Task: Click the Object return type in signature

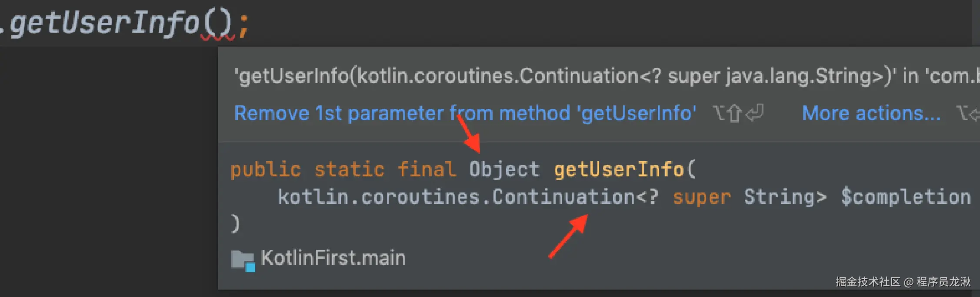Action: 504,169
